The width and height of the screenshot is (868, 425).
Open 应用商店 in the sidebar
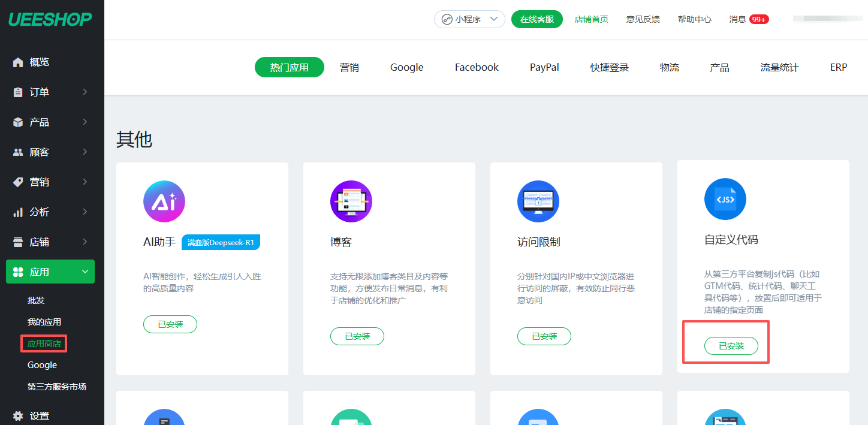coord(44,343)
